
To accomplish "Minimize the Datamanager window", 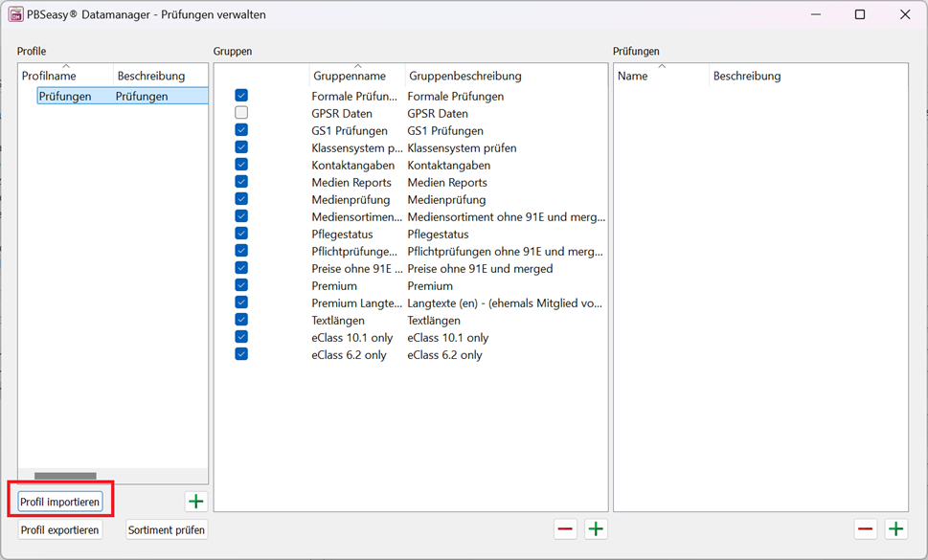I will pos(816,14).
